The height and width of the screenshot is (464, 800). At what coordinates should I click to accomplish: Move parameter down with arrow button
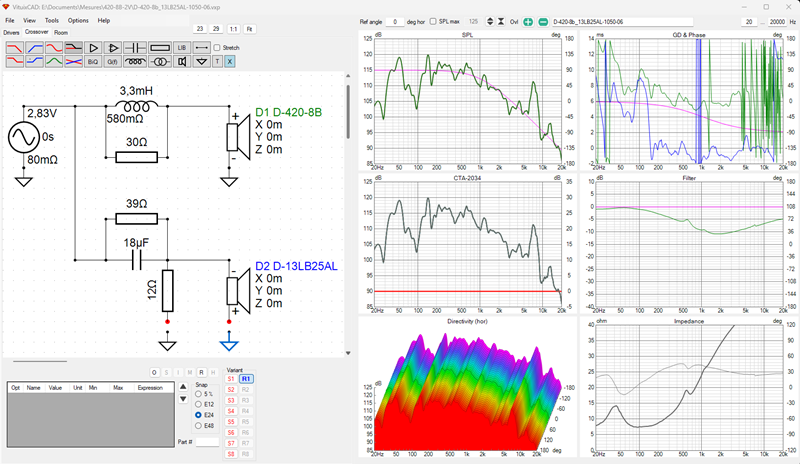183,399
